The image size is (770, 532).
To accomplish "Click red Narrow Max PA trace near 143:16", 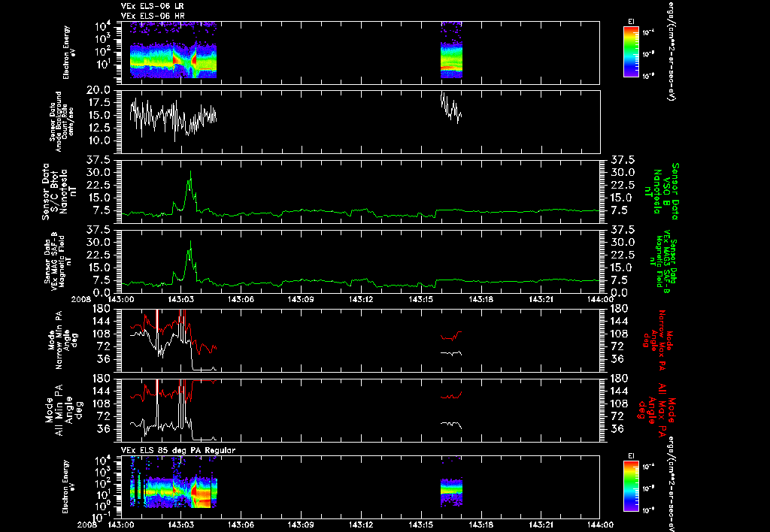I will click(x=451, y=336).
